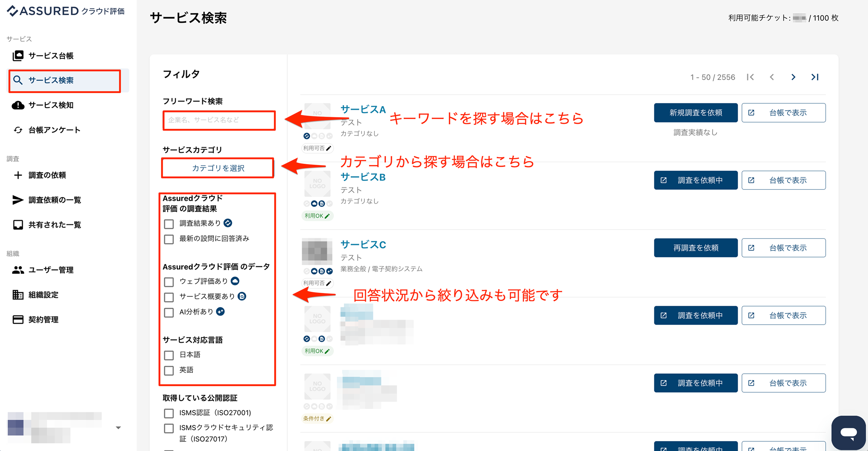868x451 pixels.
Task: Enable the 日本語 language filter
Action: coord(169,355)
